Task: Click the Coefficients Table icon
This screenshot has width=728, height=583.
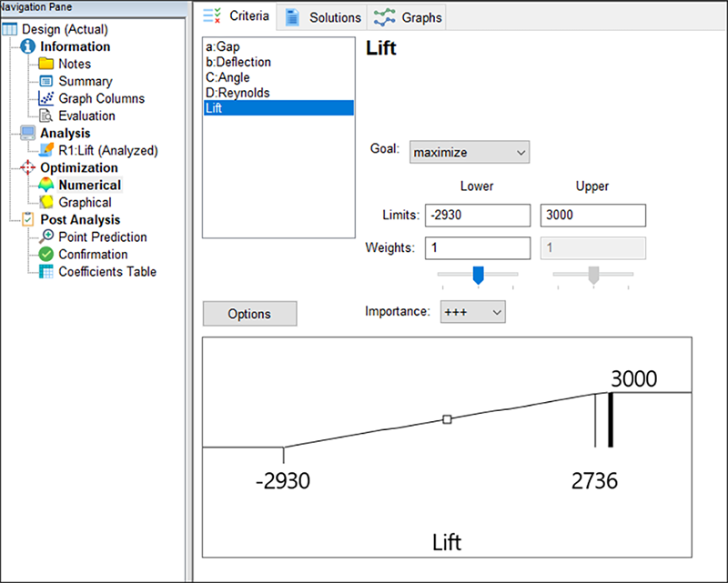Action: (46, 272)
